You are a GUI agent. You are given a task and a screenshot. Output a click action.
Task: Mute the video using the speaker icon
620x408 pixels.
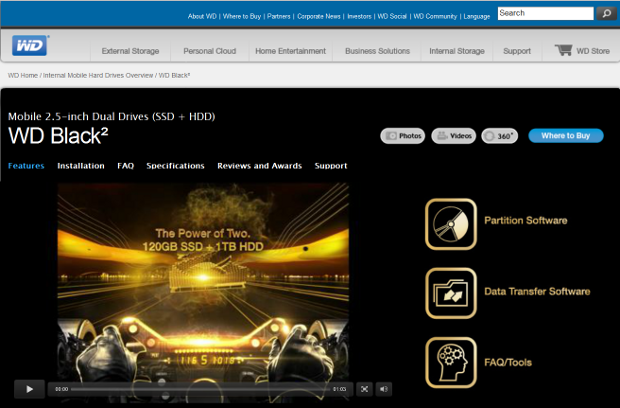[384, 389]
